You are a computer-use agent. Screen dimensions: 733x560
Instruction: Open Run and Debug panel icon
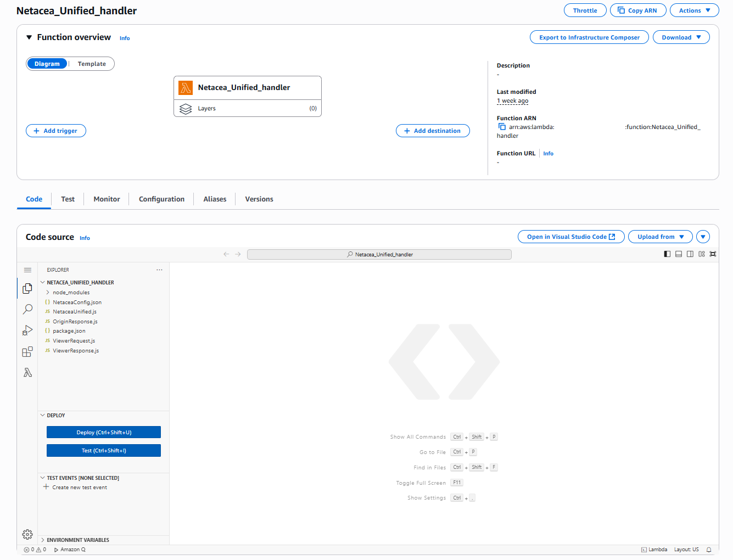(x=27, y=331)
